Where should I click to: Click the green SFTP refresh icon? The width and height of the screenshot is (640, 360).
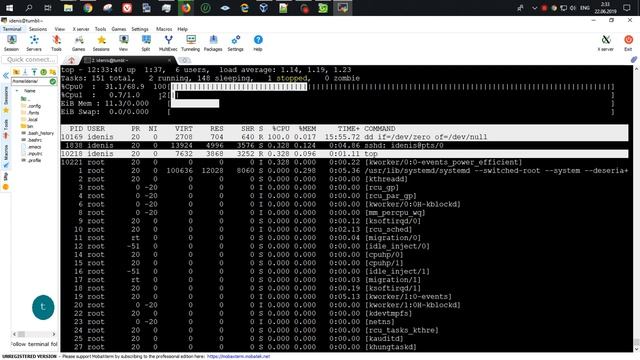coord(43,72)
